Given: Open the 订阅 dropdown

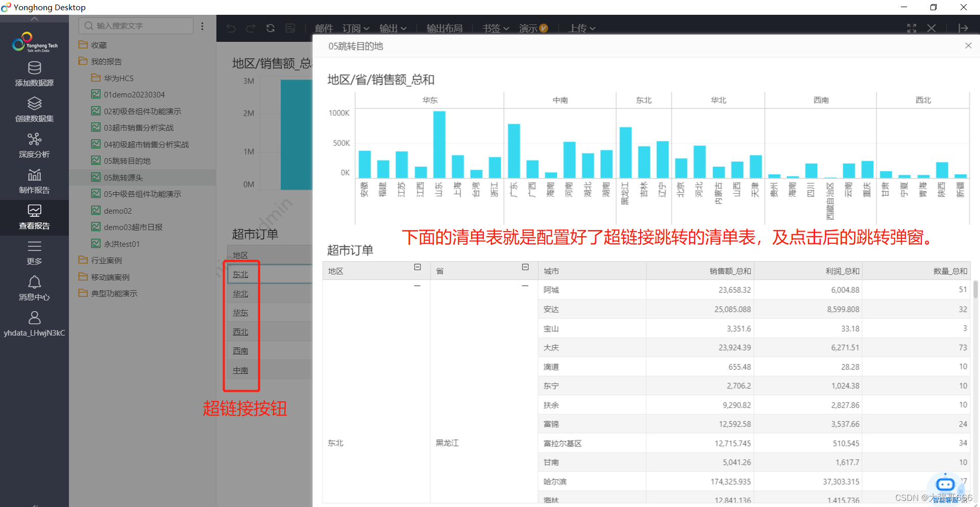Looking at the screenshot, I should (x=356, y=28).
